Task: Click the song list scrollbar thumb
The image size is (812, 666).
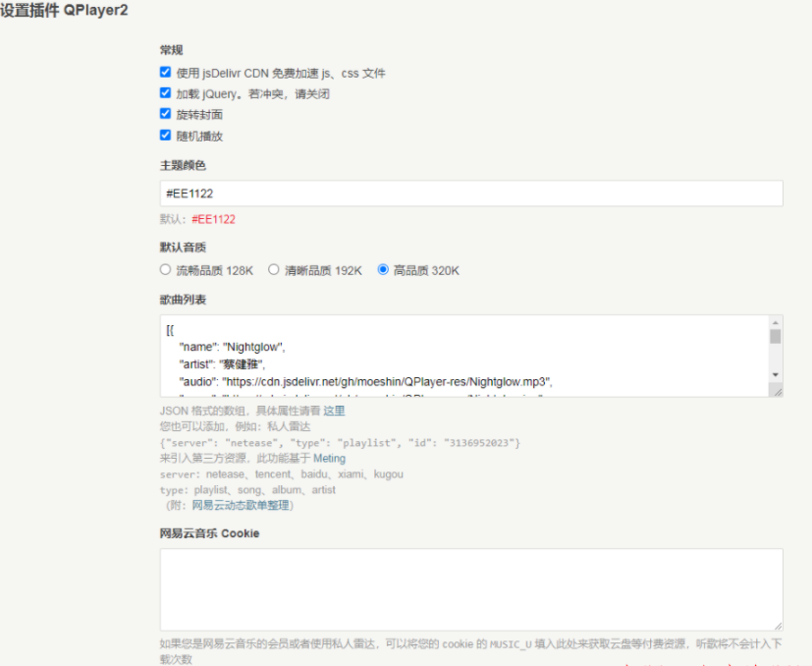Action: click(x=775, y=337)
